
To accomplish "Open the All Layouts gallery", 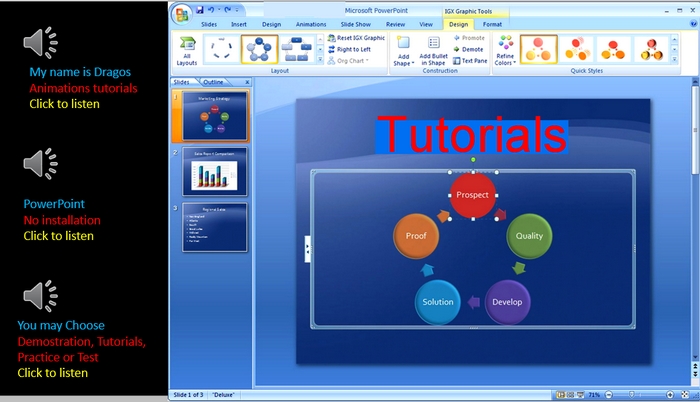I will click(x=187, y=51).
